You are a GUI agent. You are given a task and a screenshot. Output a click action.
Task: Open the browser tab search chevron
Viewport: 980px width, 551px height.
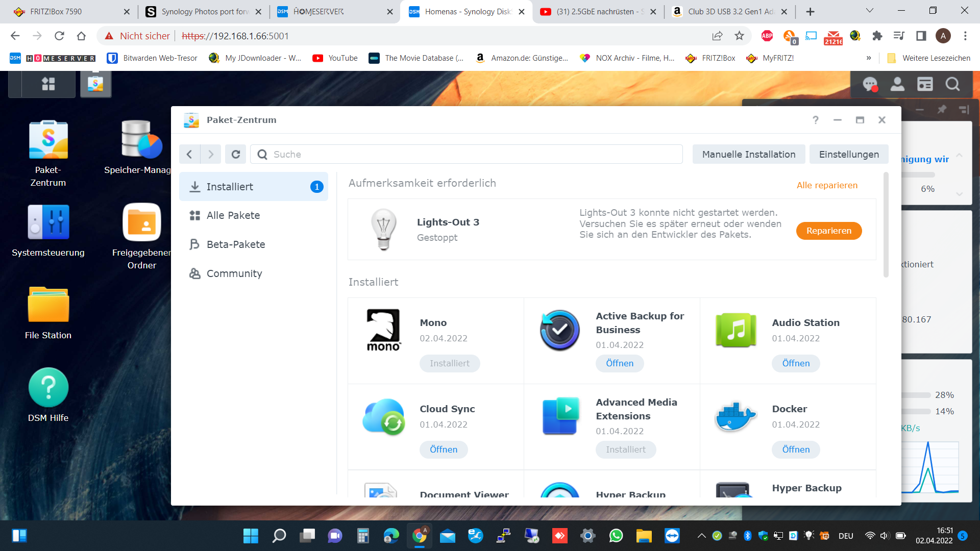(x=869, y=11)
